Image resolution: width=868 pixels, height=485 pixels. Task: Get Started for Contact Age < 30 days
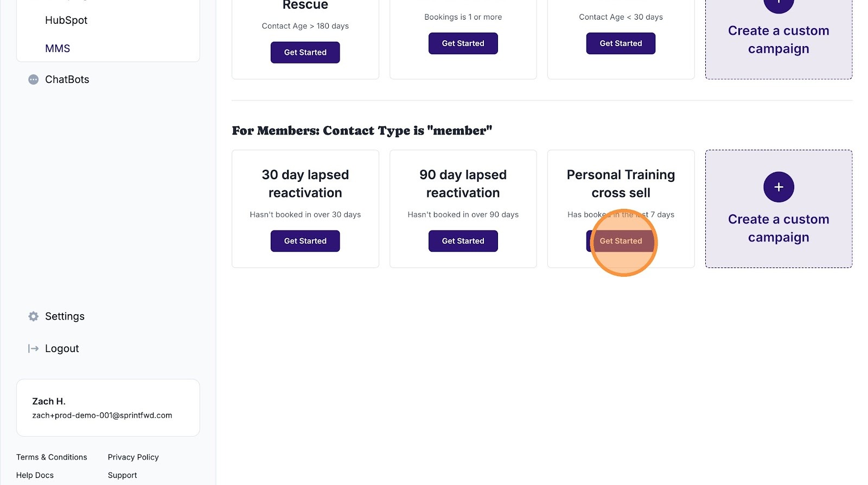click(x=621, y=43)
